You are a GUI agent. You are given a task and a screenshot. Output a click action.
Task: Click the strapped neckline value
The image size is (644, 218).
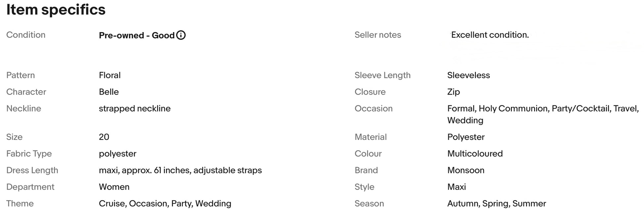point(135,109)
